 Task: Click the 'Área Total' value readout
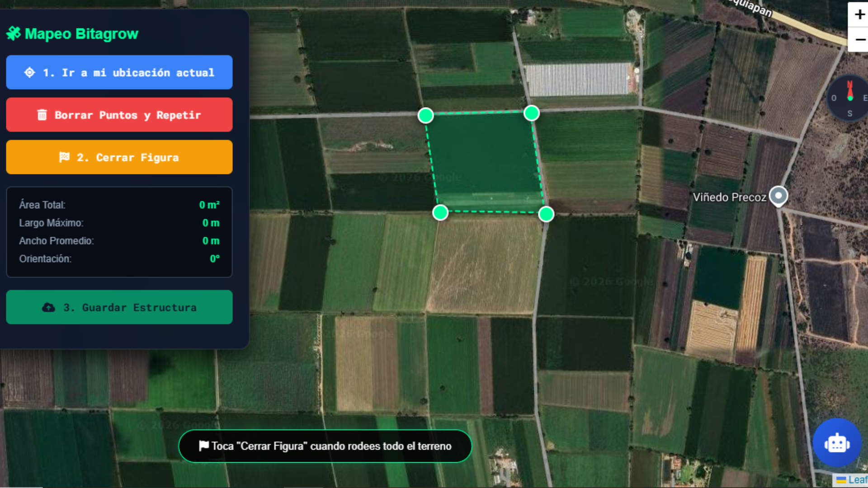pyautogui.click(x=209, y=205)
